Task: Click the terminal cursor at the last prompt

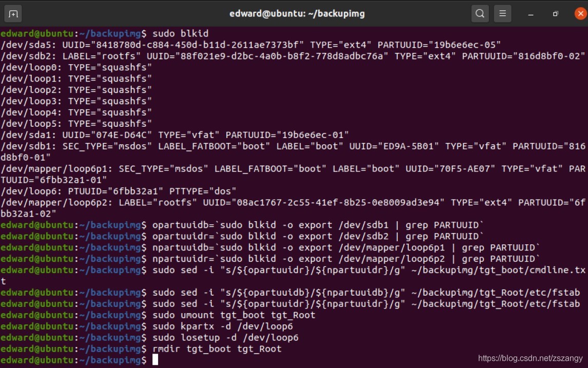Action: (x=155, y=360)
